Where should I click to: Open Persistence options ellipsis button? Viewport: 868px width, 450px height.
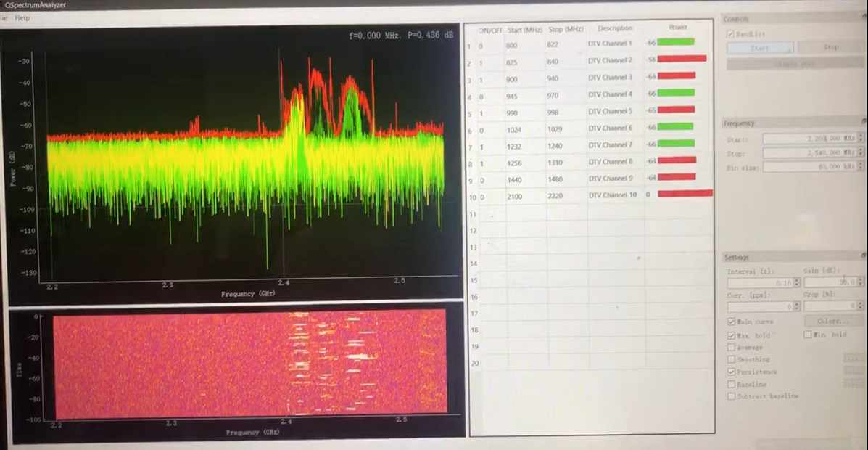pyautogui.click(x=853, y=372)
